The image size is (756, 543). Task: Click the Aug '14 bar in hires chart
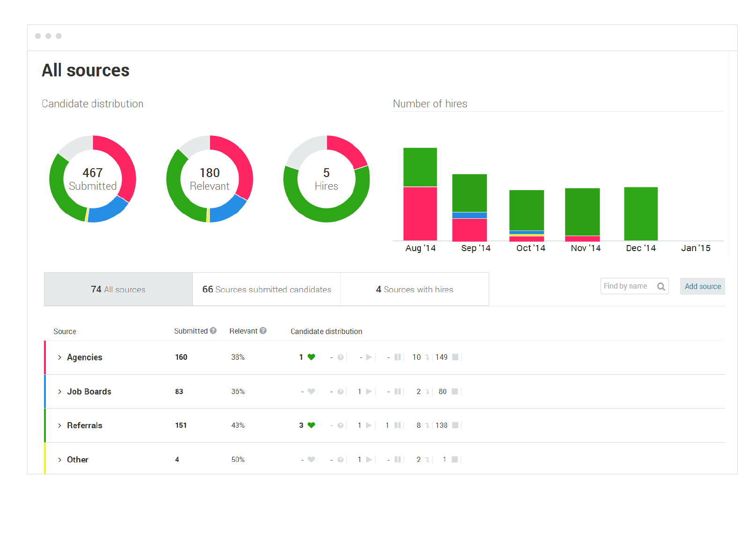click(420, 194)
